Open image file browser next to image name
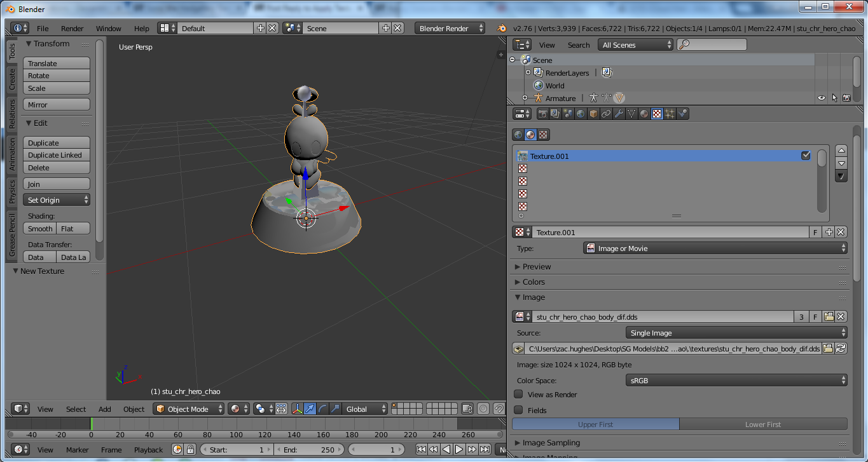 [x=829, y=316]
